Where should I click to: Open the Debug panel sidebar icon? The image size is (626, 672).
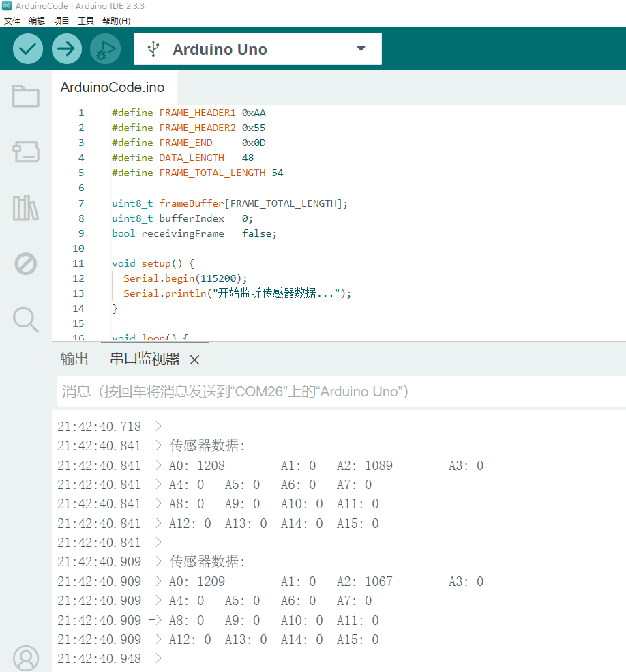tap(26, 263)
